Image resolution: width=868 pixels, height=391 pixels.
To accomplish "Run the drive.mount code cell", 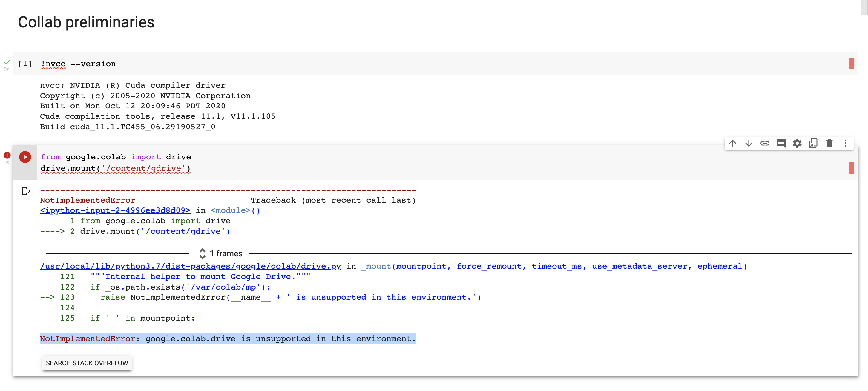I will tap(25, 157).
